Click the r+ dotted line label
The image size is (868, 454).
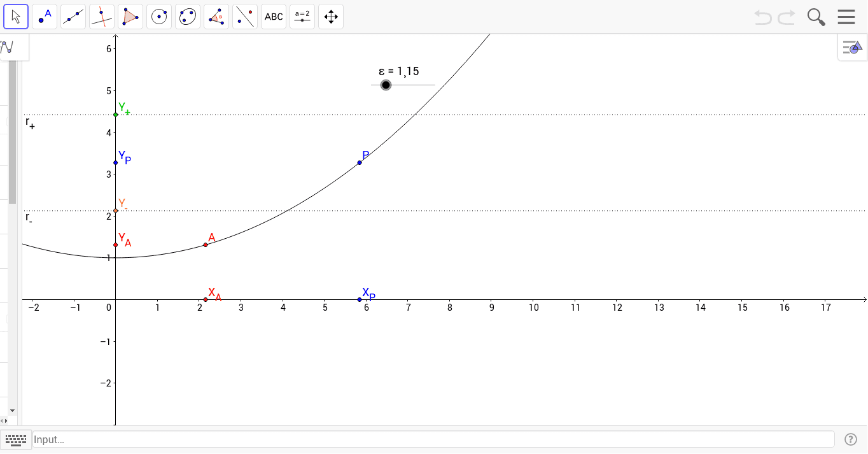point(30,122)
